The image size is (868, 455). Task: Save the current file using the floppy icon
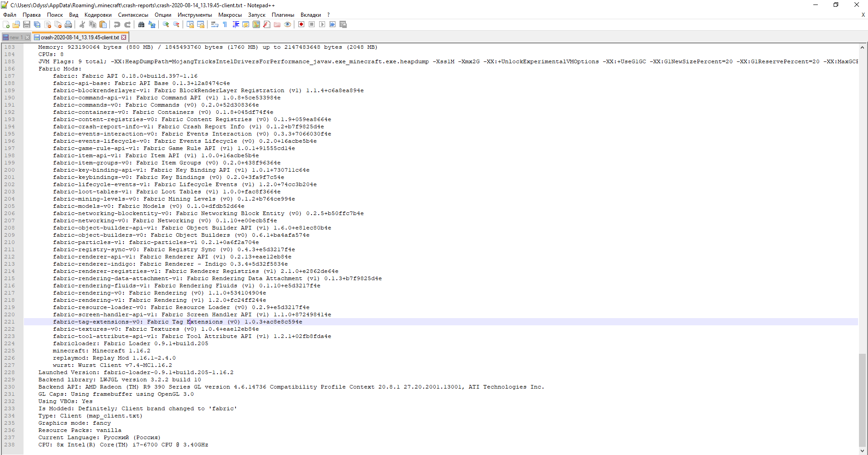(x=27, y=24)
